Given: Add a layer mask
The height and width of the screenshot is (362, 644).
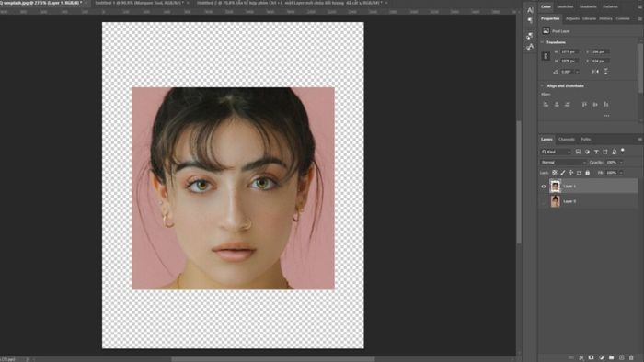Looking at the screenshot, I should click(x=591, y=358).
